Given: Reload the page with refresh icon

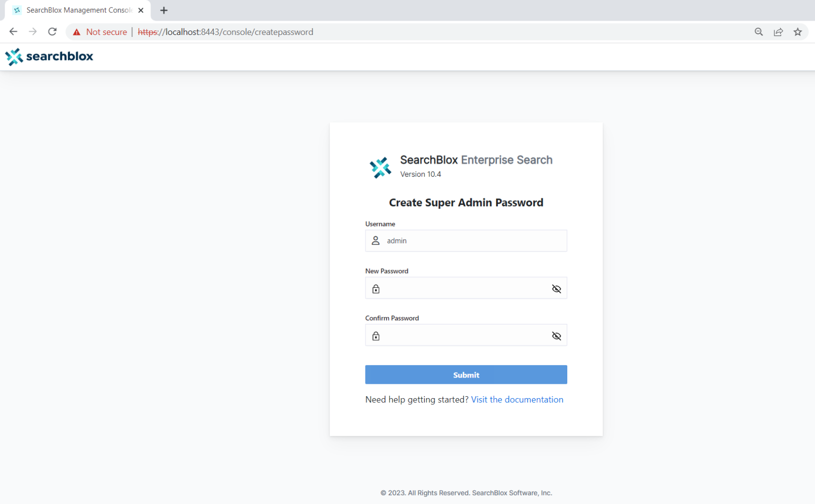Looking at the screenshot, I should pyautogui.click(x=52, y=32).
